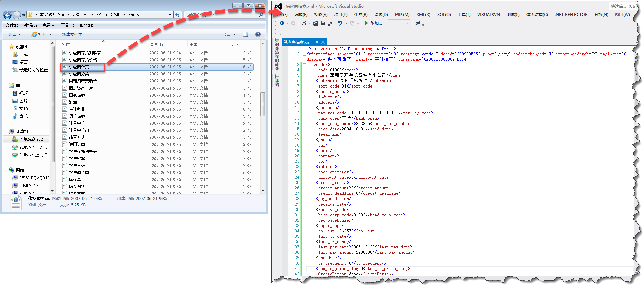The height and width of the screenshot is (287, 644).
Task: Open the 工具箱 side panel tab
Action: coord(277,80)
